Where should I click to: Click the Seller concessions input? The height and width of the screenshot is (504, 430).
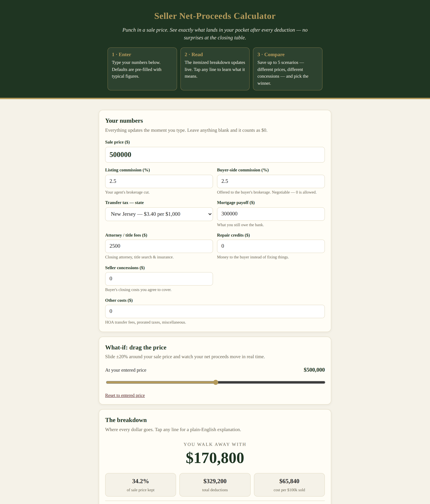[x=159, y=279]
